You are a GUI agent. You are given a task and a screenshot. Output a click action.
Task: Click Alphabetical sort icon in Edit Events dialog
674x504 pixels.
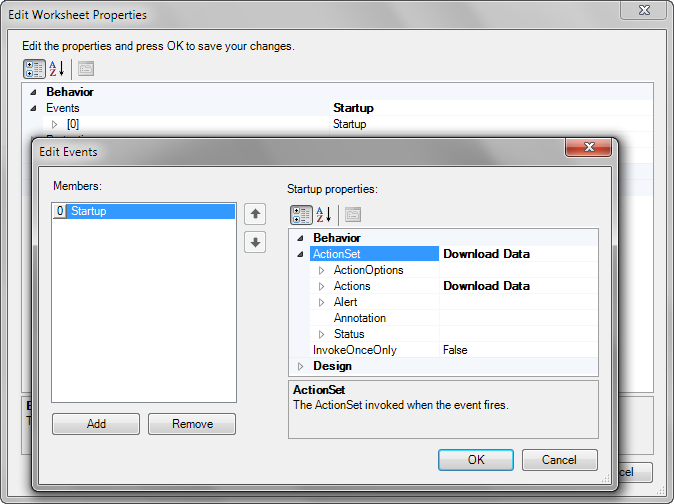coord(324,215)
